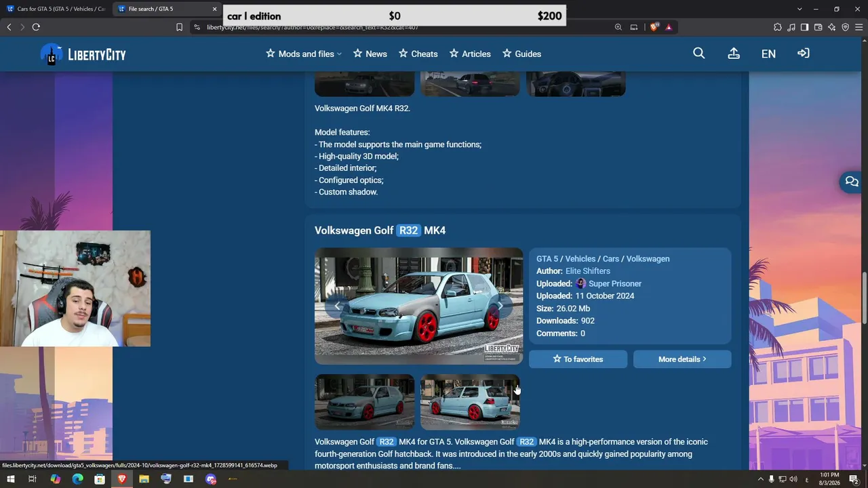Open the main blue Golf R32 MK4 image

pos(419,306)
